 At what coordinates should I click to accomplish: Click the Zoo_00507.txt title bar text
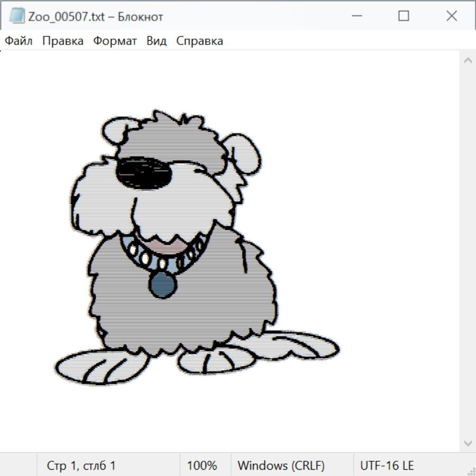(x=95, y=16)
